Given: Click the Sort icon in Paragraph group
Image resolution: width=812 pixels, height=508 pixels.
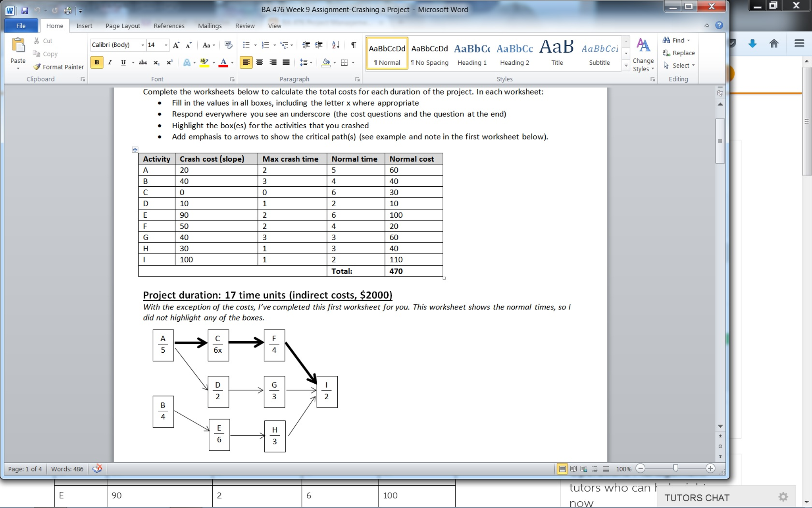Looking at the screenshot, I should (336, 45).
